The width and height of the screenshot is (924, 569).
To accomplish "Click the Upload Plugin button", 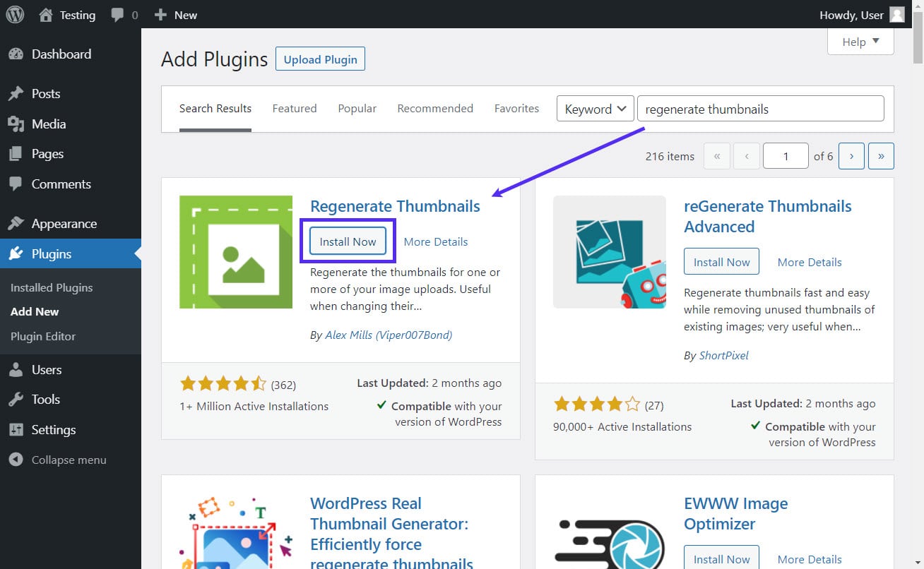I will coord(321,60).
